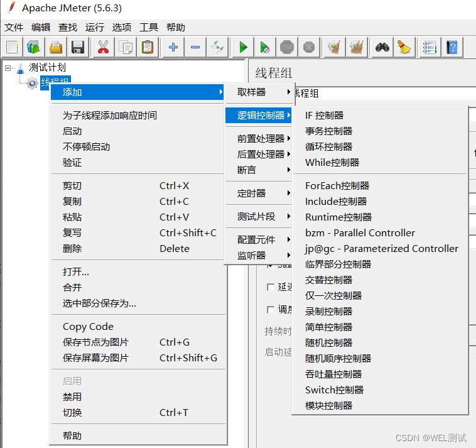Click the Reset search broom icon
The image size is (476, 448).
(x=404, y=47)
